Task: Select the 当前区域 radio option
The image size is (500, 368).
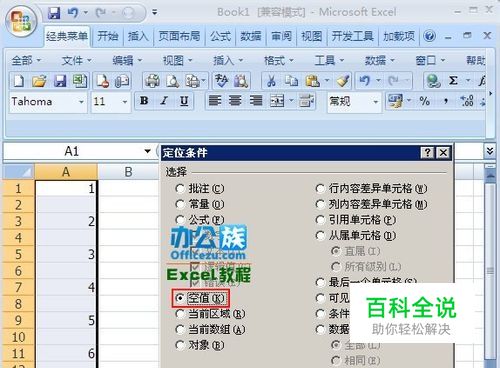Action: (x=180, y=314)
